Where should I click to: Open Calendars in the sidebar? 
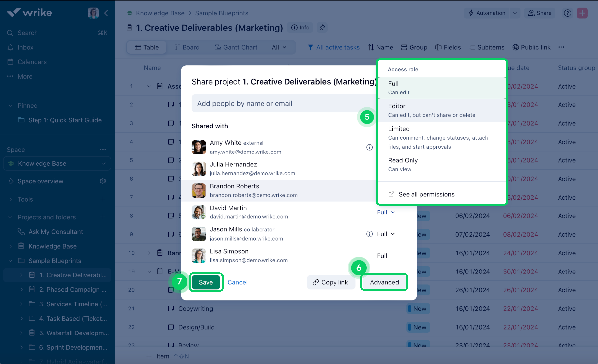point(32,62)
